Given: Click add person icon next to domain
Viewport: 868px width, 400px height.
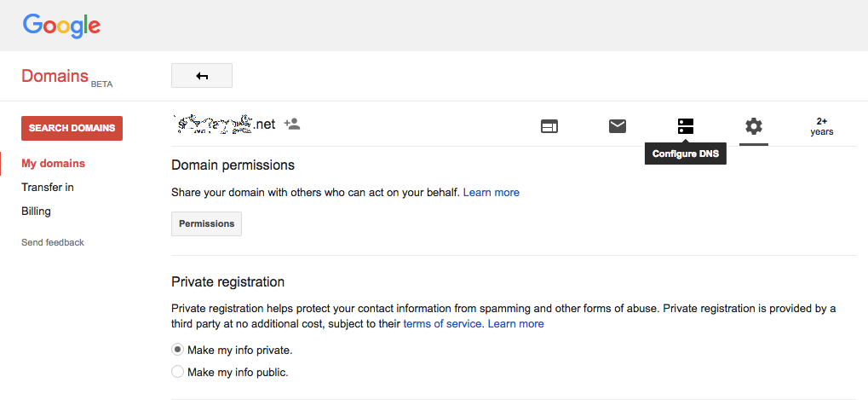Looking at the screenshot, I should click(292, 125).
